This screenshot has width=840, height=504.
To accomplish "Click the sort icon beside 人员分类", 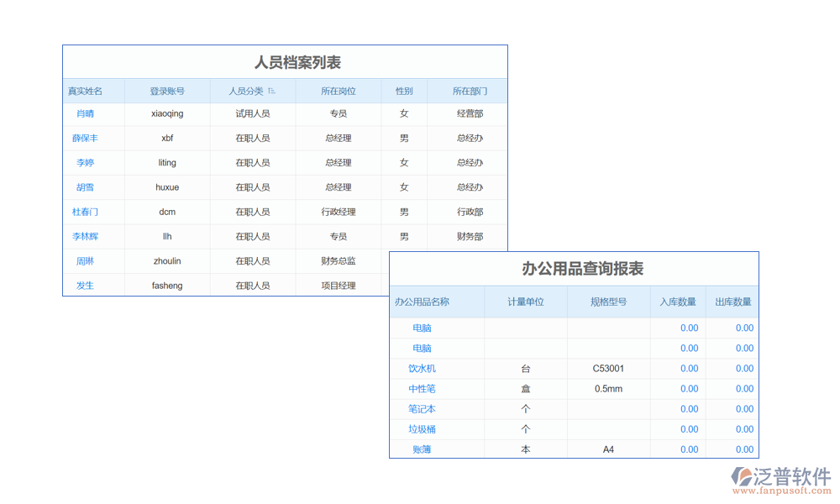I will click(x=271, y=91).
